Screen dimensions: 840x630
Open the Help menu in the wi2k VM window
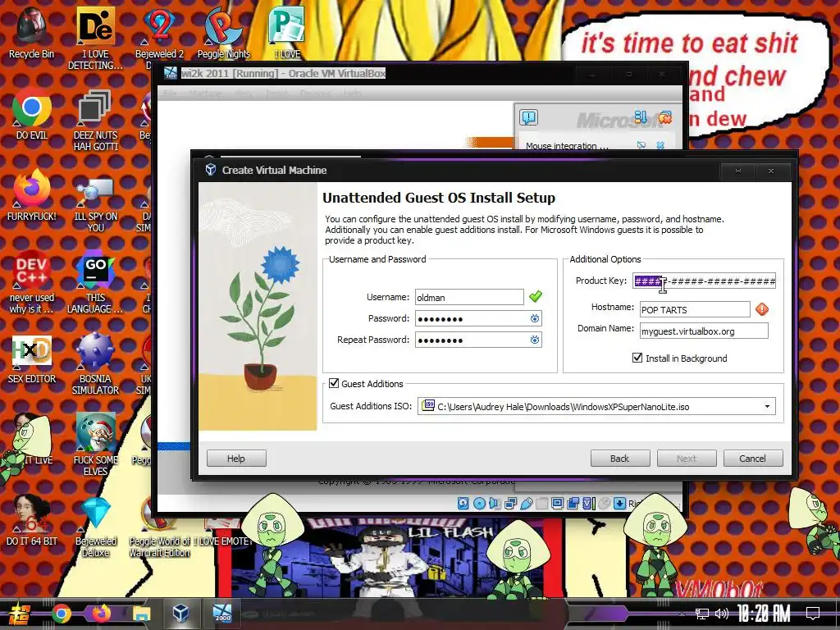pos(351,94)
